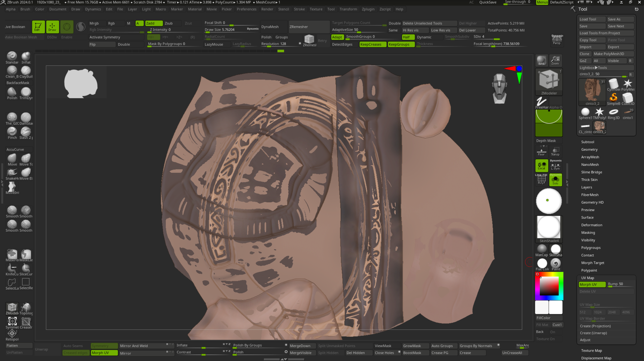Expand the Displacement Map section
The image size is (644, 361).
(x=596, y=358)
